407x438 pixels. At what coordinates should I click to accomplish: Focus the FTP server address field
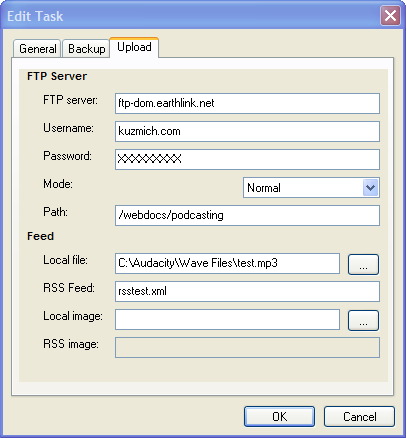coord(247,103)
